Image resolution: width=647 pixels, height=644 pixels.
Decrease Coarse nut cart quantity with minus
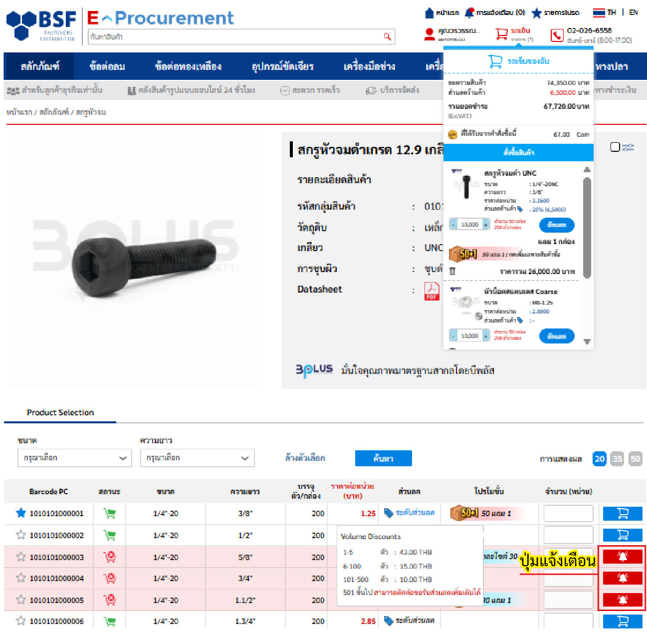point(453,336)
